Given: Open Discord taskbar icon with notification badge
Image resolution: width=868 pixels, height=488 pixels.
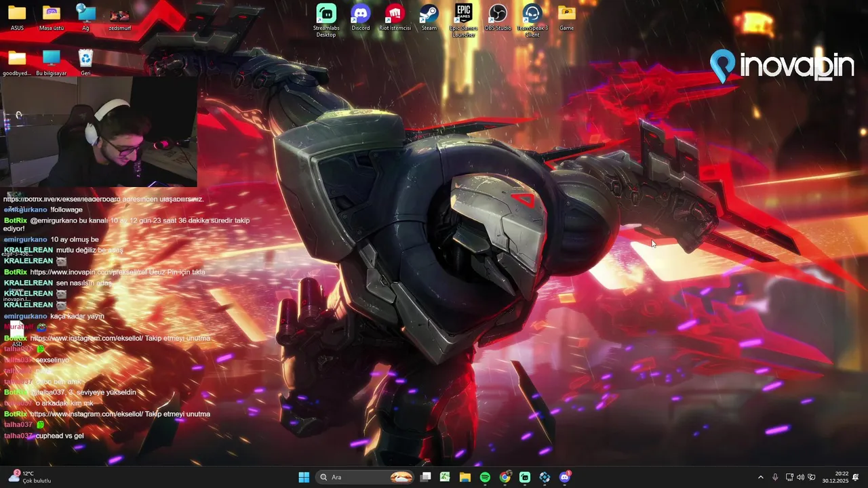Looking at the screenshot, I should (x=565, y=477).
